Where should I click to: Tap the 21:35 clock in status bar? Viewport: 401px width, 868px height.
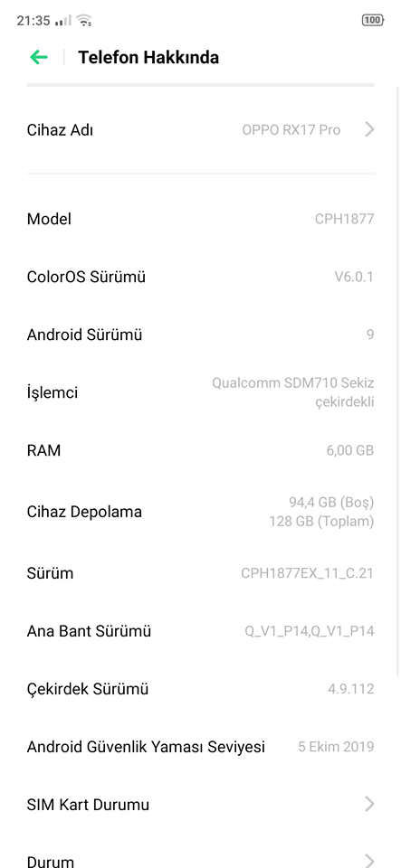coord(33,21)
